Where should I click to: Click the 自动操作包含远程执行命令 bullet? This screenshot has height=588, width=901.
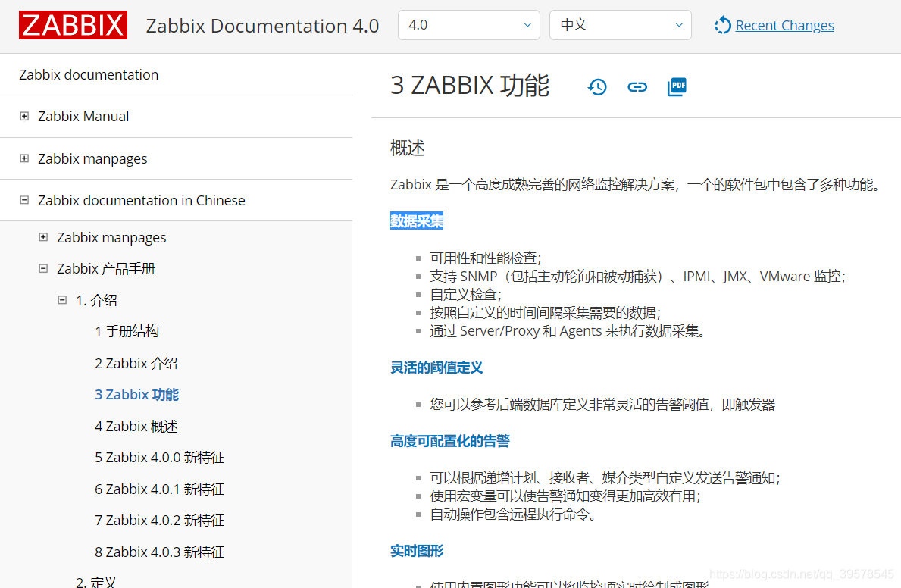tap(515, 514)
